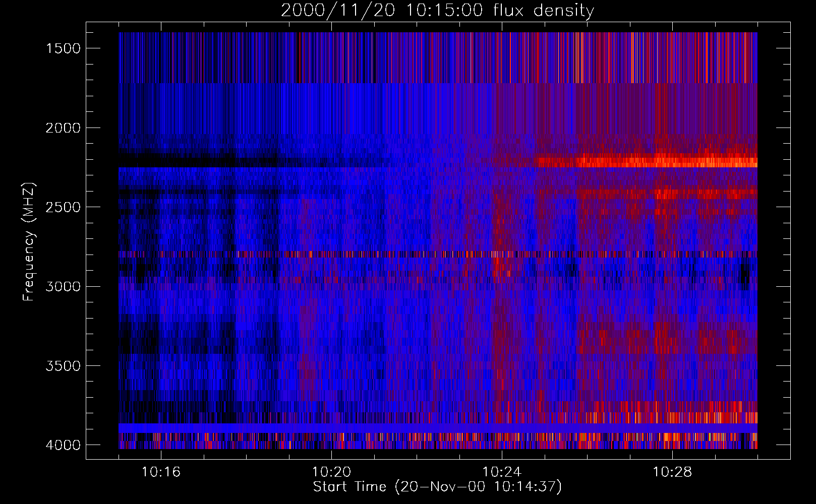Image resolution: width=816 pixels, height=504 pixels.
Task: Click the 1500 frequency tick label
Action: click(63, 48)
